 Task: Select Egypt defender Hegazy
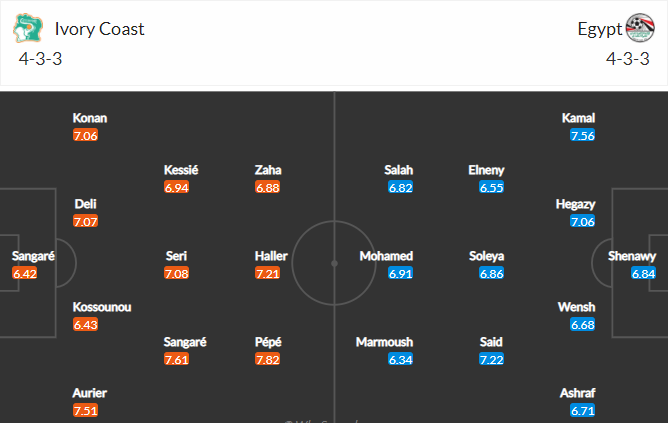tap(575, 204)
